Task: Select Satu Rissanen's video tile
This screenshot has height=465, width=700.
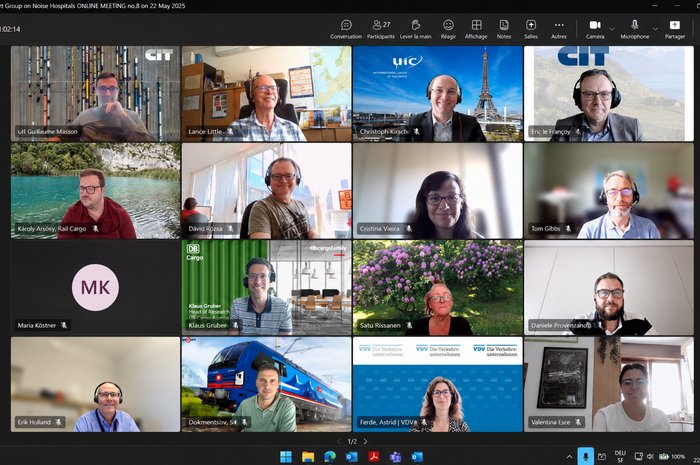Action: [438, 287]
